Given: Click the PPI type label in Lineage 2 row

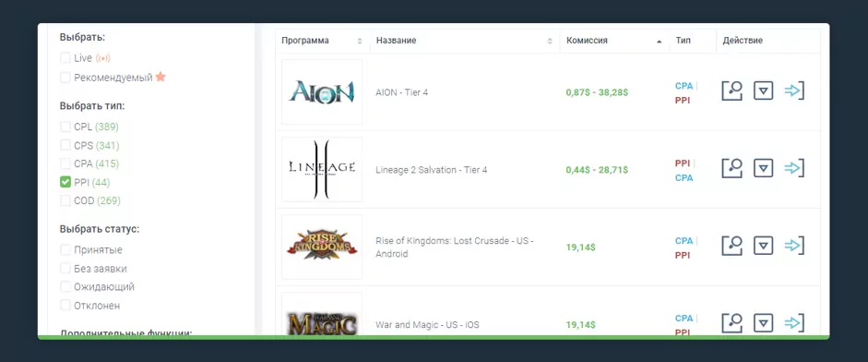Looking at the screenshot, I should point(683,163).
